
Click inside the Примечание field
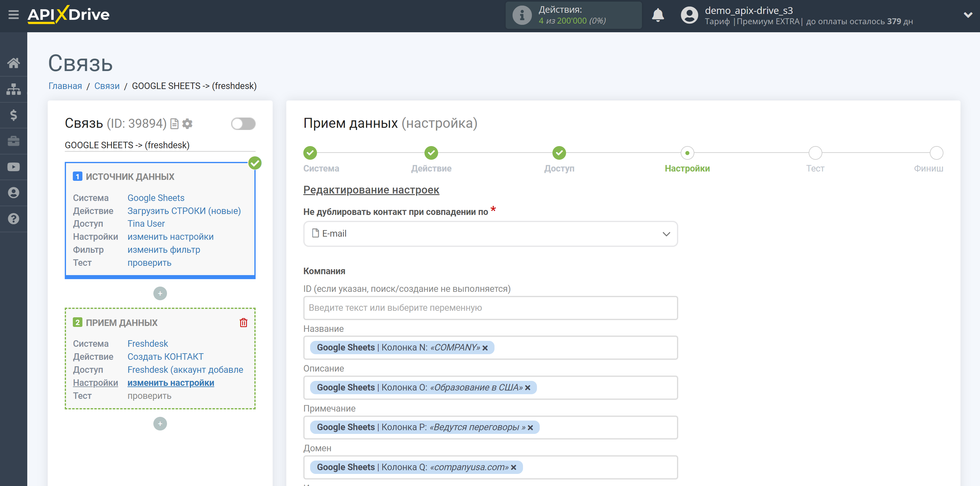(490, 428)
